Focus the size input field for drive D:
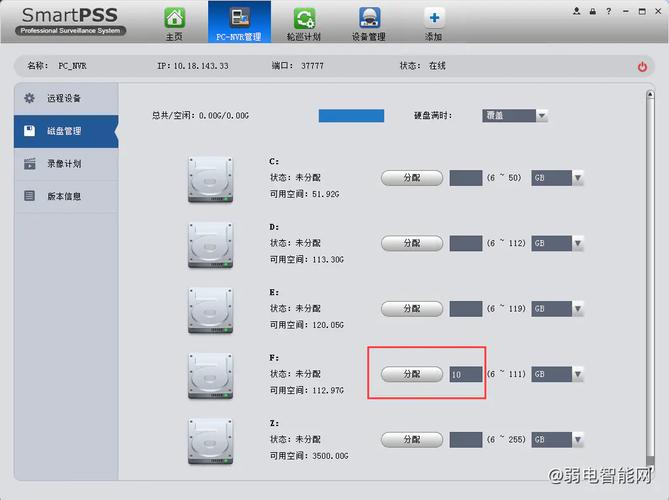The image size is (669, 500). tap(466, 243)
